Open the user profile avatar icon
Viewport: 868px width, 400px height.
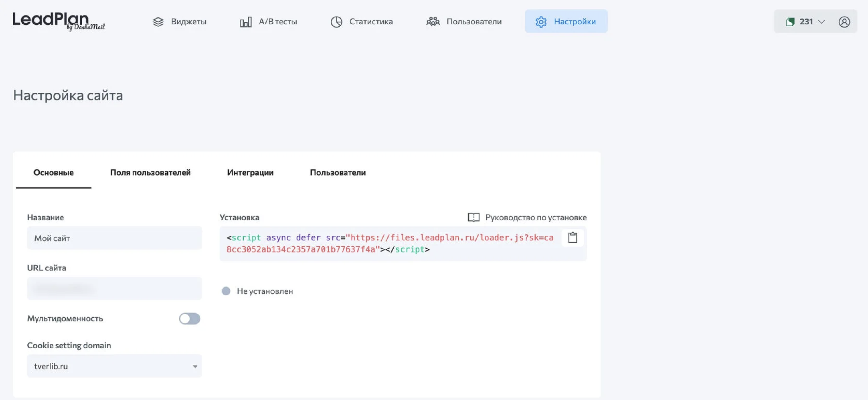[x=844, y=22]
